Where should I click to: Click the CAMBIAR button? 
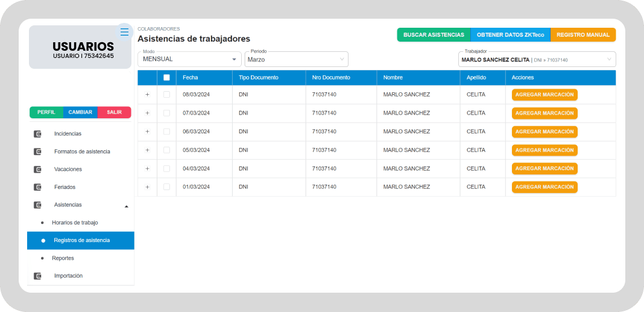tap(81, 112)
